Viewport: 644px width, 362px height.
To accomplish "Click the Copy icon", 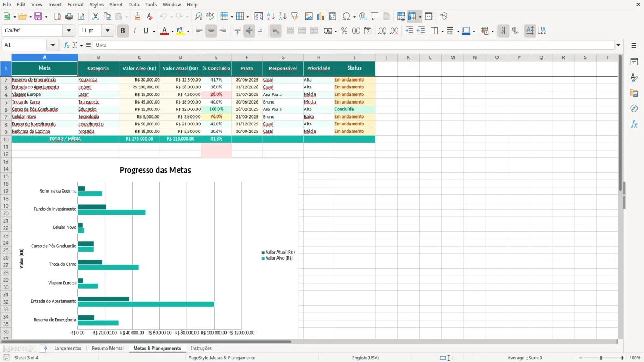I will [x=107, y=17].
